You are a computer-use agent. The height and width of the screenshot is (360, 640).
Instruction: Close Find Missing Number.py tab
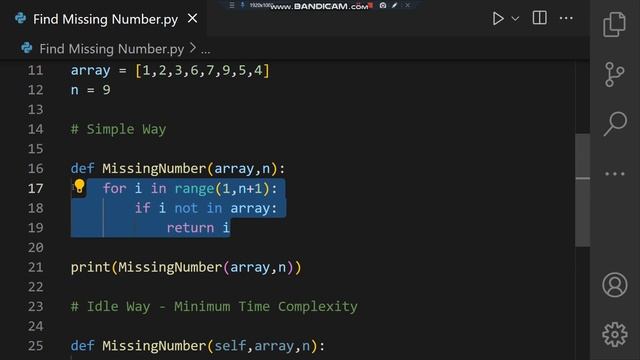(192, 18)
